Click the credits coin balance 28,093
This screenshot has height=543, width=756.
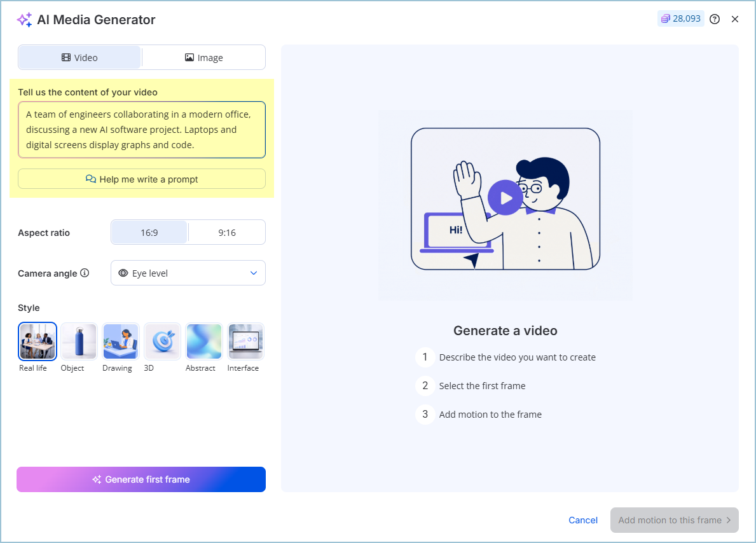point(681,19)
